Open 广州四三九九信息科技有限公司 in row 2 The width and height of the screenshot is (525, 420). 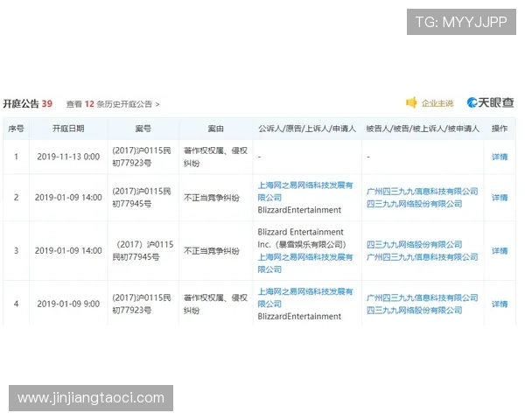(x=423, y=192)
